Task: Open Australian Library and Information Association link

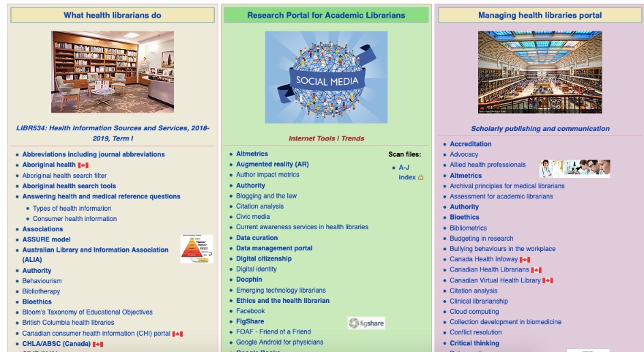Action: [x=96, y=254]
